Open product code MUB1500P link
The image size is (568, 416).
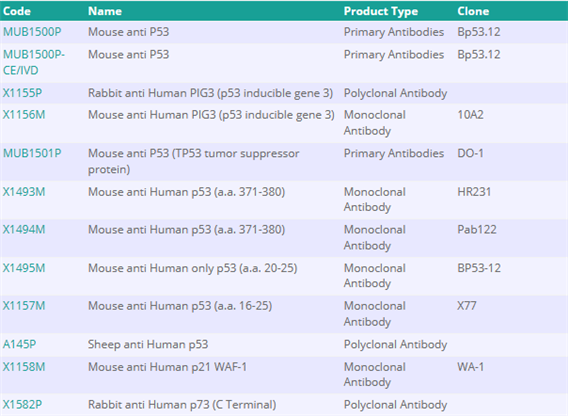pyautogui.click(x=32, y=32)
